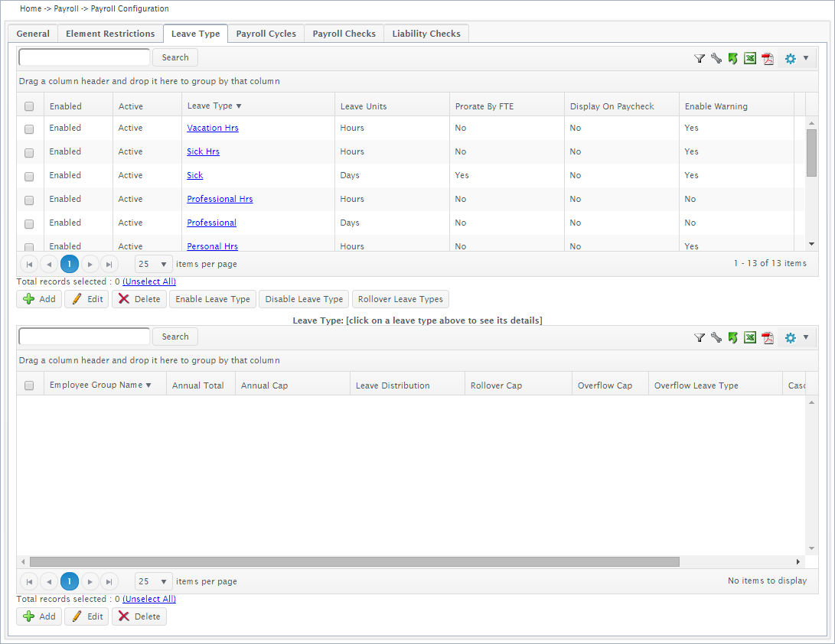Click the PDF export icon in lower grid toolbar
This screenshot has height=644, width=835.
click(768, 337)
